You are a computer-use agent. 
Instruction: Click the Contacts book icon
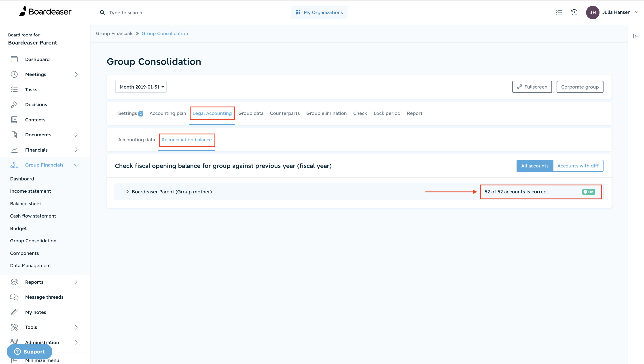click(14, 120)
